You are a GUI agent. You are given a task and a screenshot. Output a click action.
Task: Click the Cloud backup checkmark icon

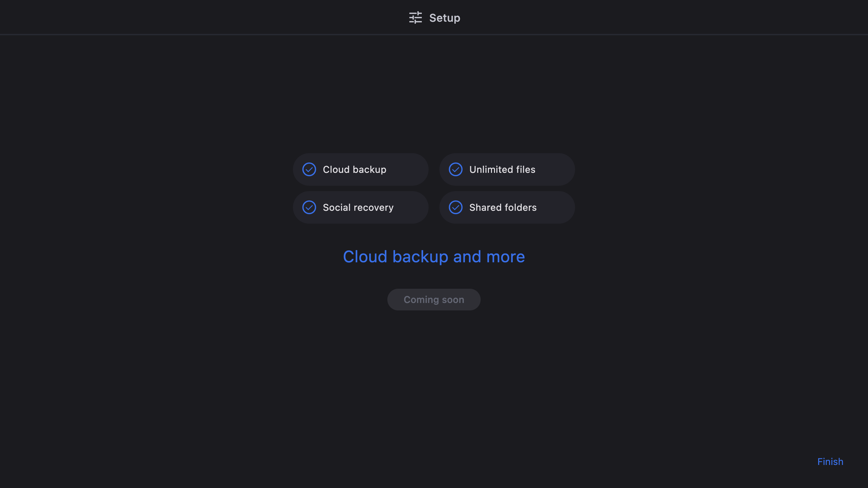point(309,169)
